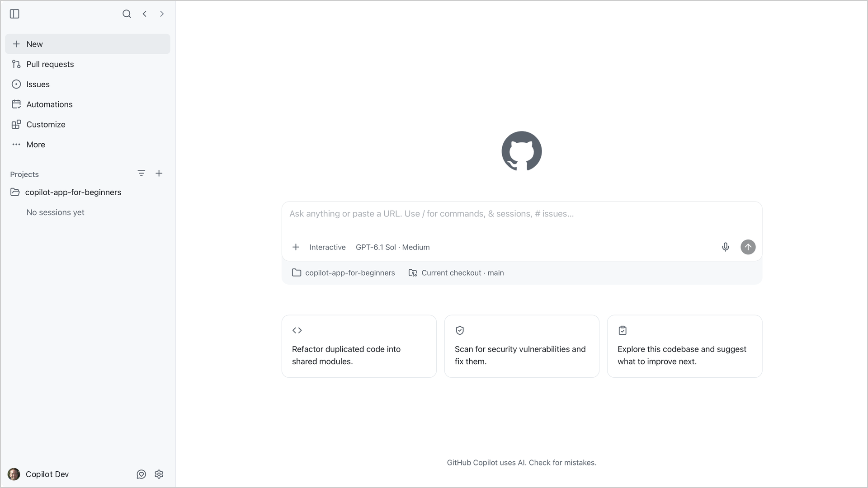This screenshot has width=868, height=488.
Task: Open the search magnifier icon
Action: pyautogui.click(x=127, y=14)
